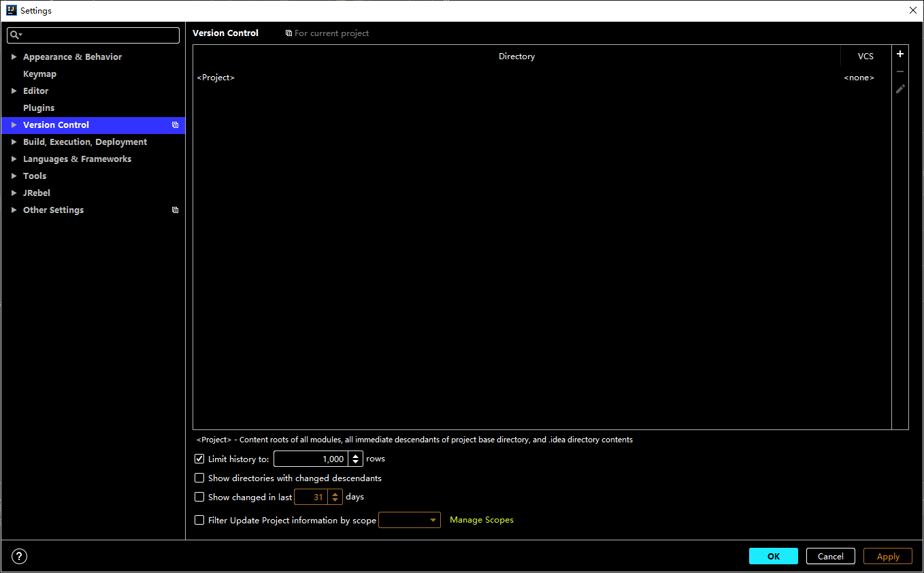This screenshot has width=924, height=573.
Task: Click project-level icon beside Other Settings
Action: [x=175, y=210]
